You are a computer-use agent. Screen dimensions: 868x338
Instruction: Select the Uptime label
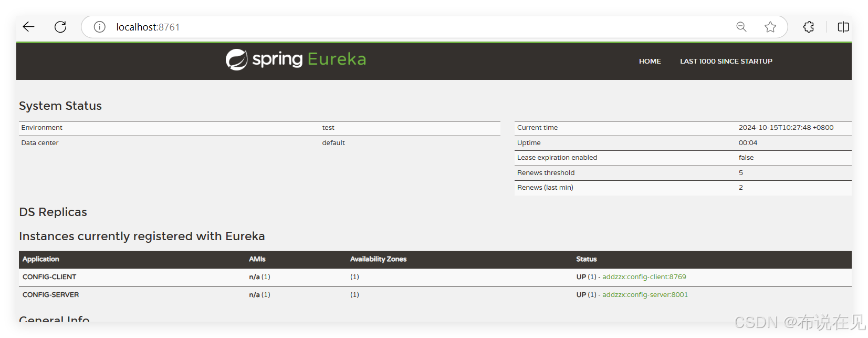(x=529, y=143)
